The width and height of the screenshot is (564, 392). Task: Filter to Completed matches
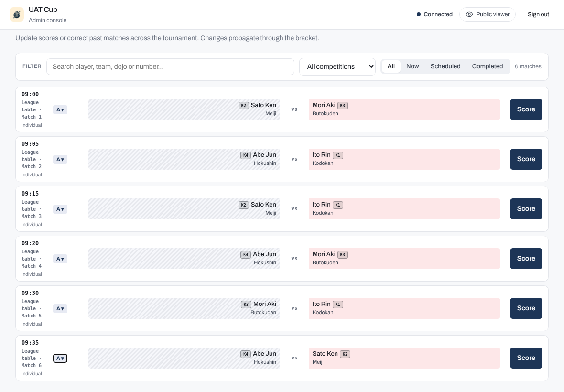coord(488,66)
